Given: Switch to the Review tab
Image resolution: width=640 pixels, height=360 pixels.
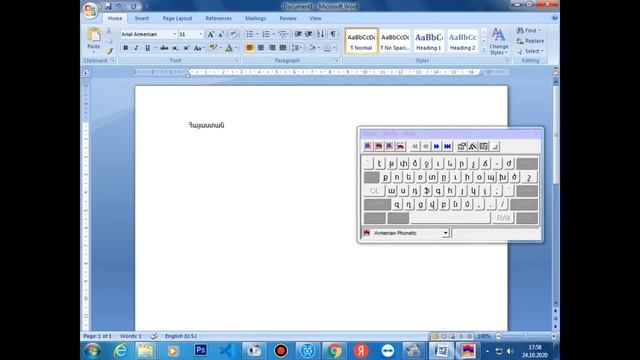Looking at the screenshot, I should point(288,18).
